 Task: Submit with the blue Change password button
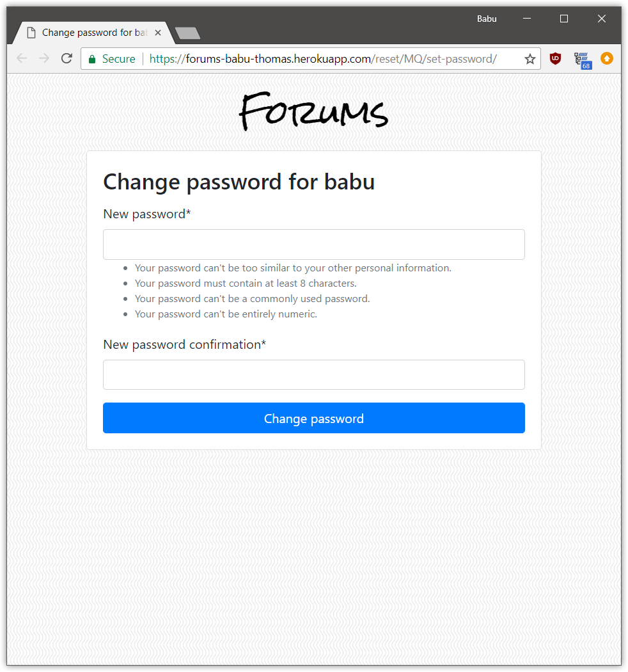point(313,418)
